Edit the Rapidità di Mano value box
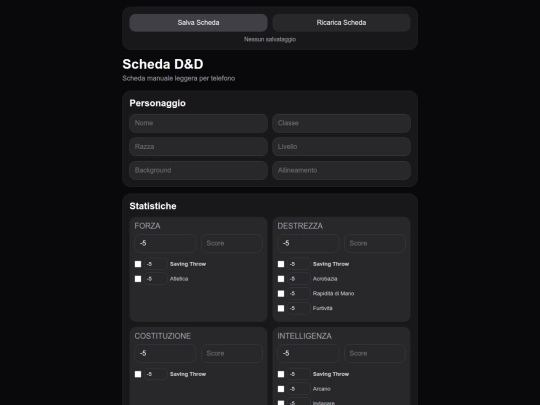The width and height of the screenshot is (540, 405). click(x=299, y=294)
